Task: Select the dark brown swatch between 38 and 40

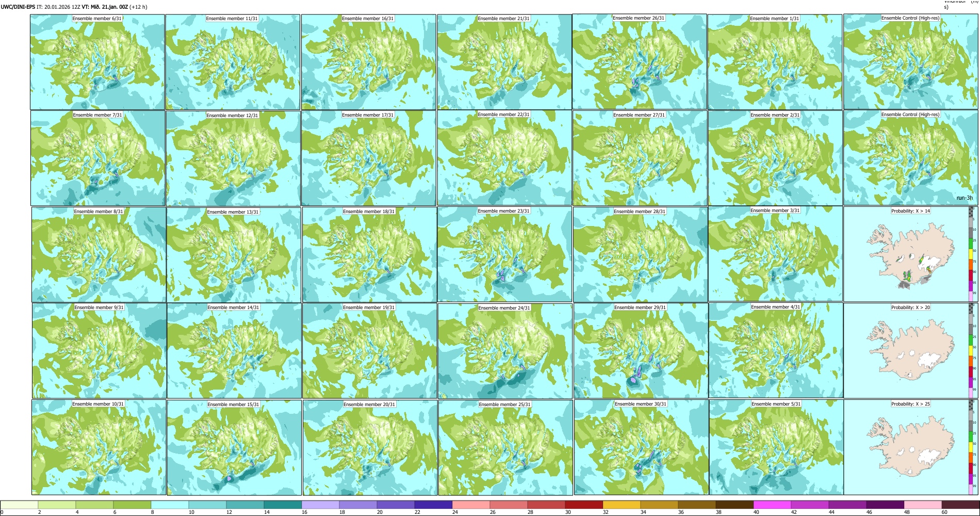Action: (x=734, y=505)
